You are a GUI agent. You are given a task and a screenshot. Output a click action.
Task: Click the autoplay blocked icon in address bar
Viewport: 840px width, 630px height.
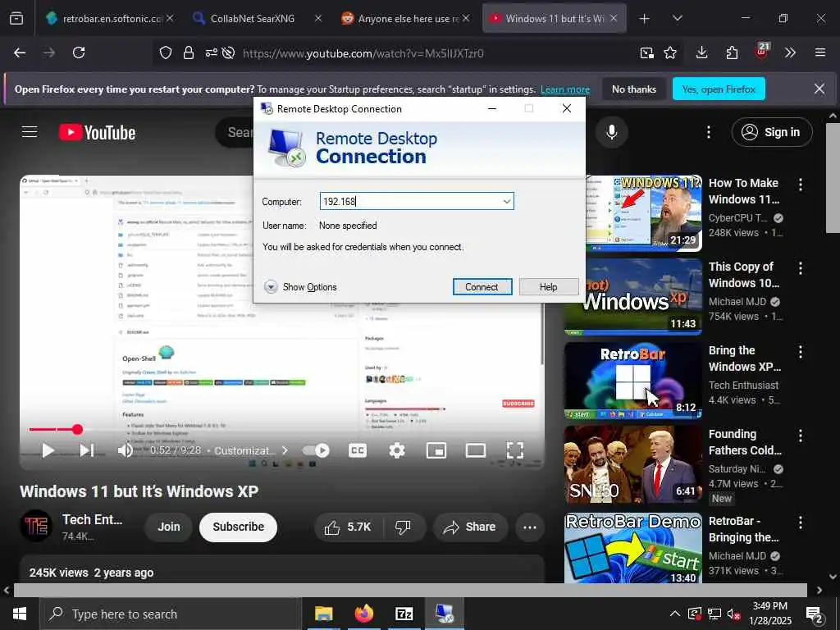[x=228, y=52]
